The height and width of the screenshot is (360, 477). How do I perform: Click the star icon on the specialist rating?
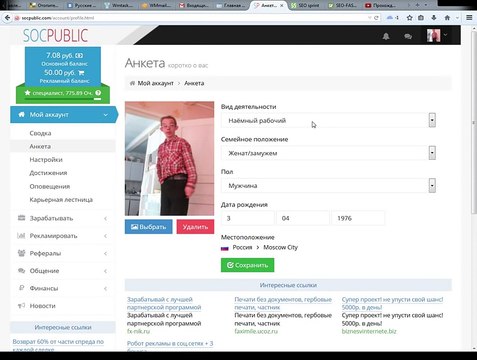point(27,93)
